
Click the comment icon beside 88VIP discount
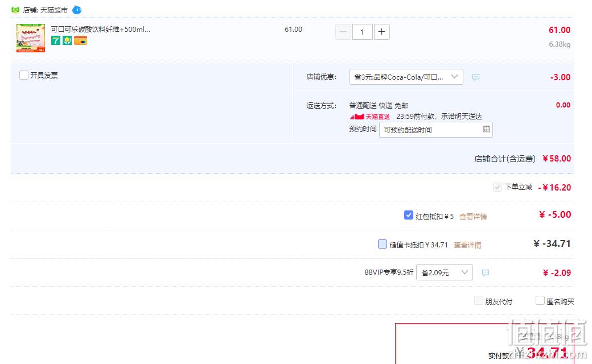(x=486, y=272)
